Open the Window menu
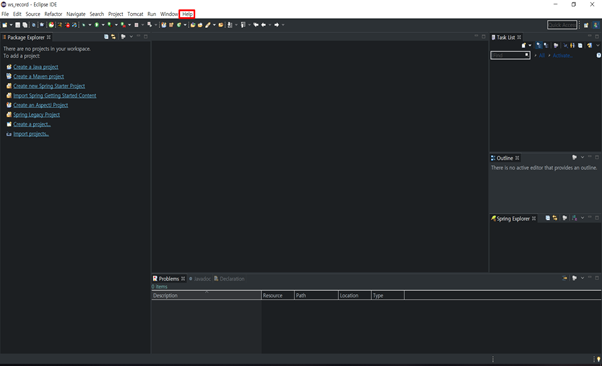 [x=169, y=14]
